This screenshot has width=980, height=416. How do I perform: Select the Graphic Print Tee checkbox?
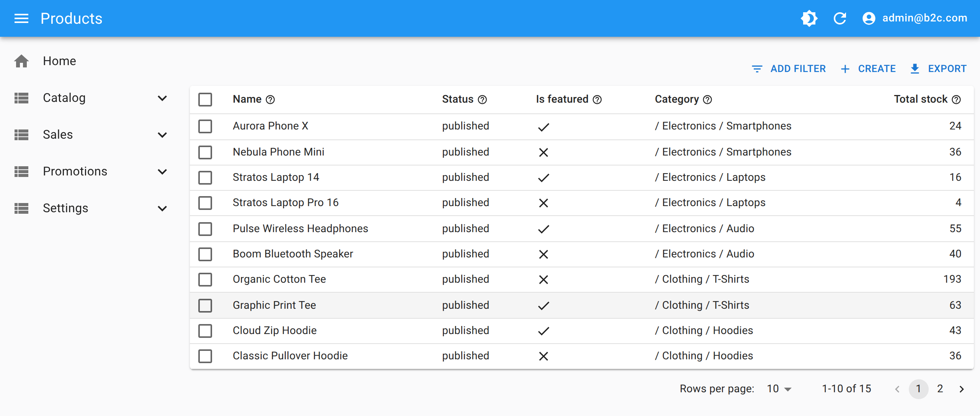tap(205, 306)
